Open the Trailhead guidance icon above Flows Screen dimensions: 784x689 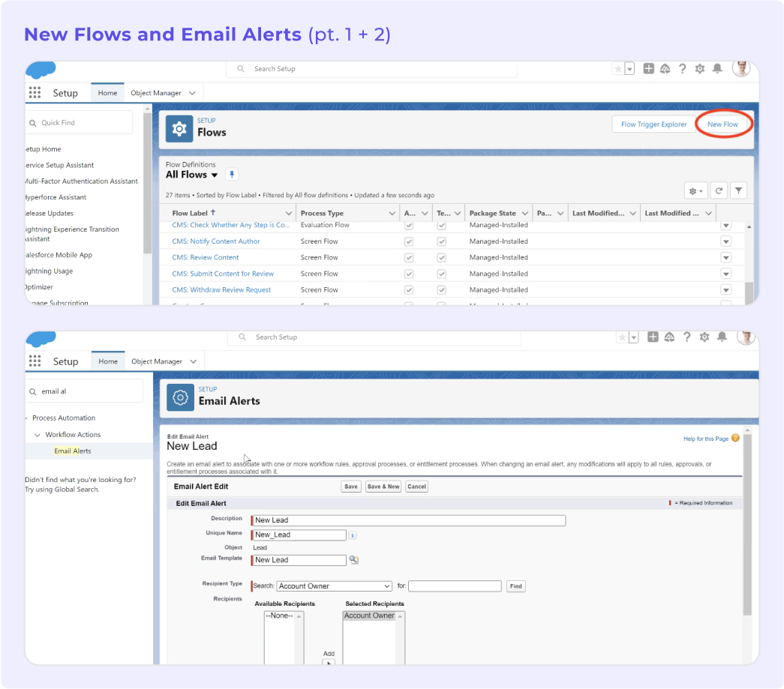tap(665, 68)
